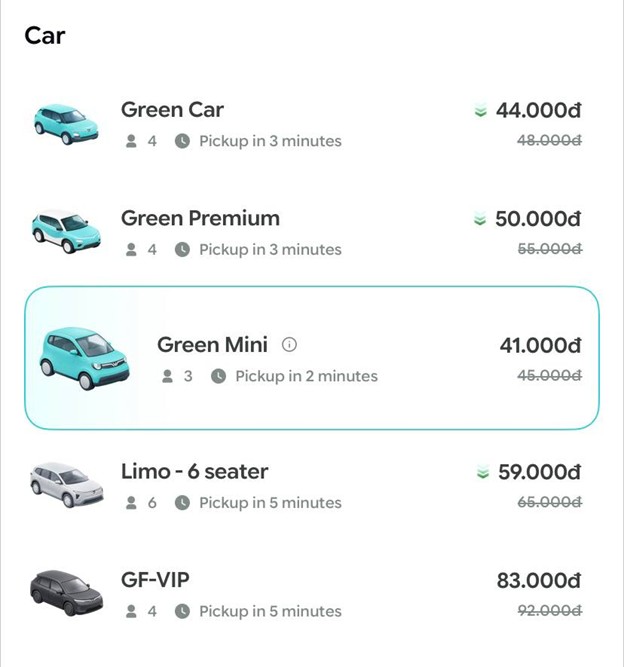Click the Car section heading

(x=45, y=36)
